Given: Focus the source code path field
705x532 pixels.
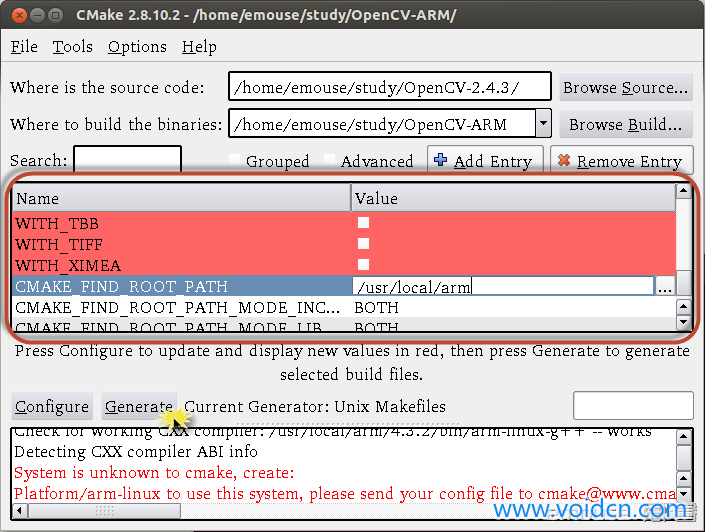Looking at the screenshot, I should pos(389,86).
